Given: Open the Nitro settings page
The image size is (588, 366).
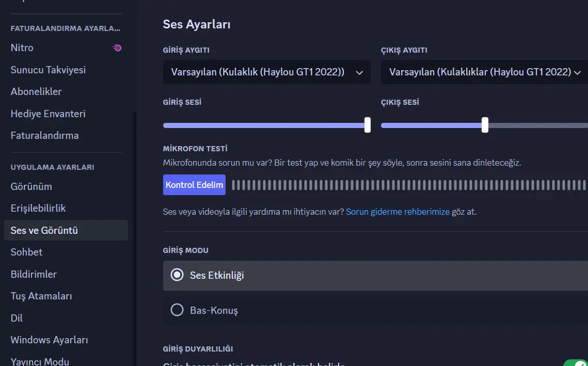Looking at the screenshot, I should click(66, 48).
